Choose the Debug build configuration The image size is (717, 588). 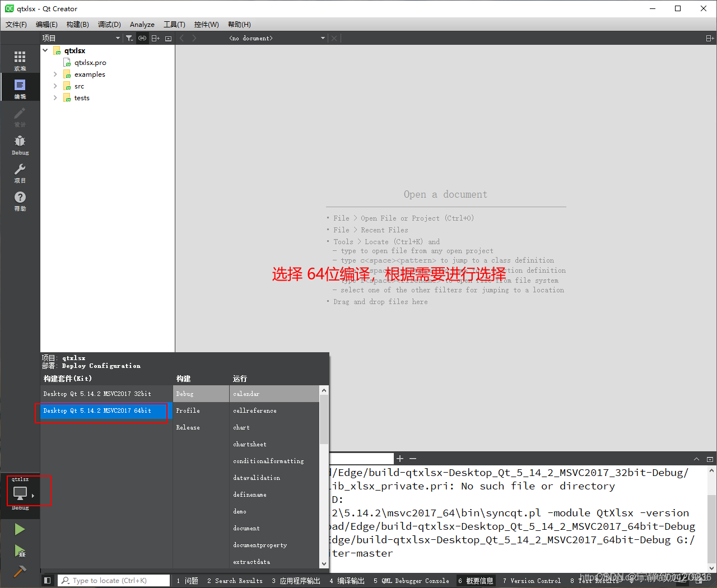click(201, 394)
